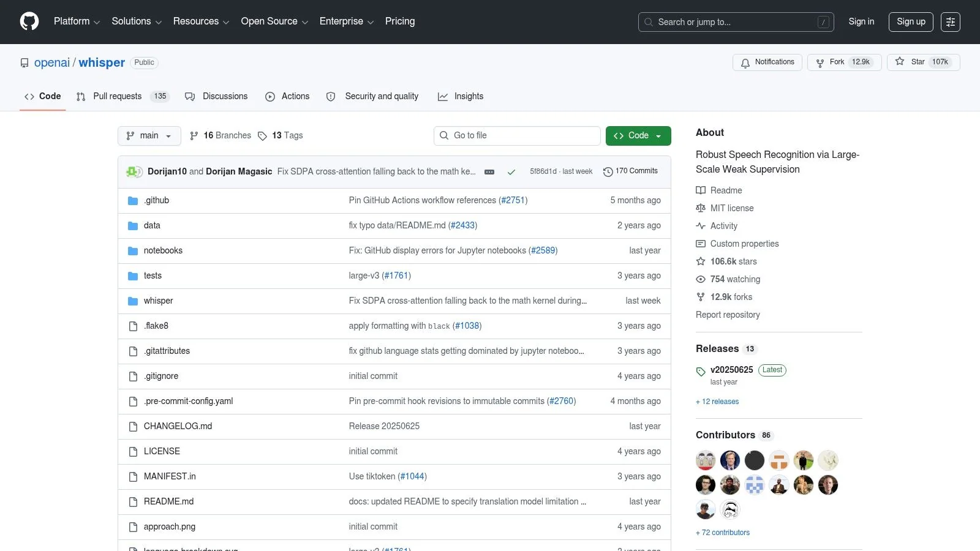Open the Pricing page
The image size is (980, 551).
(x=400, y=21)
